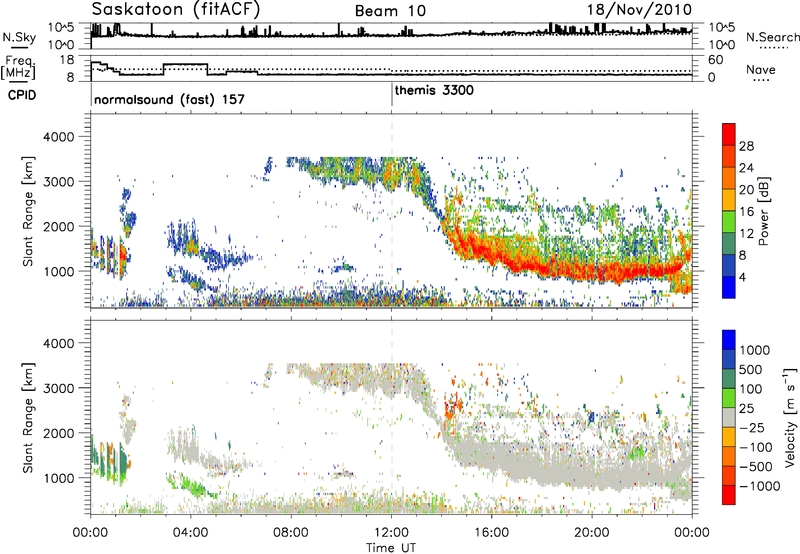Click the 'normalsound (fast) 157' label

pyautogui.click(x=169, y=99)
